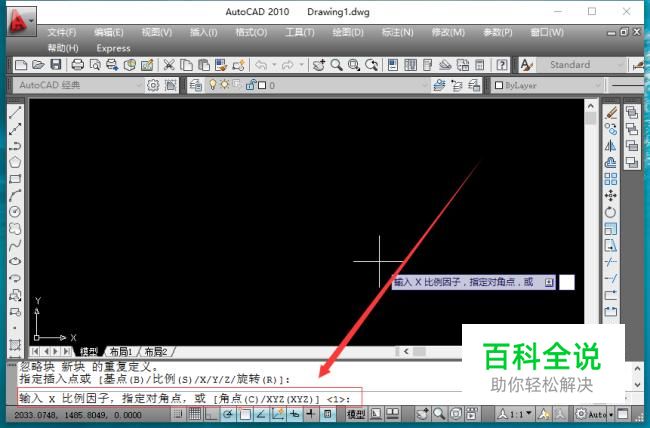Open the Standard text style dropdown
Screen dimensions: 650x428
[584, 65]
